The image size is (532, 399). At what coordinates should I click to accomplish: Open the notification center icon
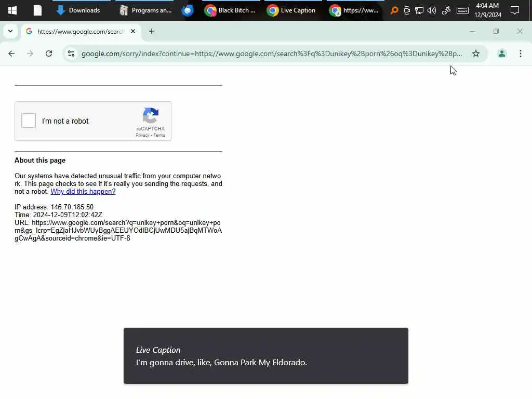click(515, 10)
